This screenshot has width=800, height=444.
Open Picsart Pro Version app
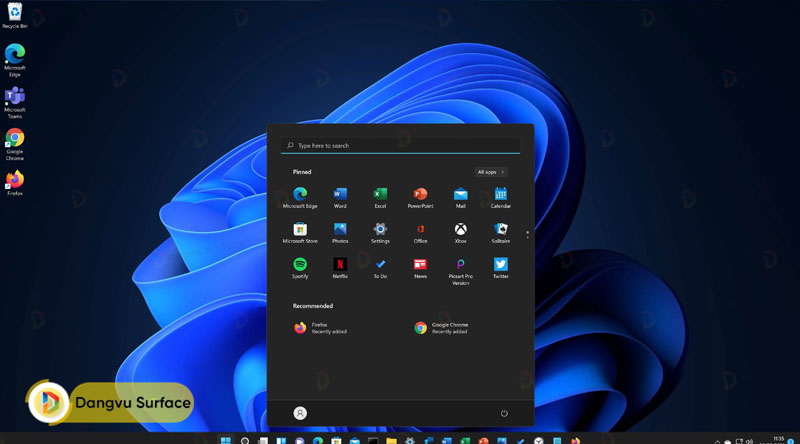pos(460,265)
